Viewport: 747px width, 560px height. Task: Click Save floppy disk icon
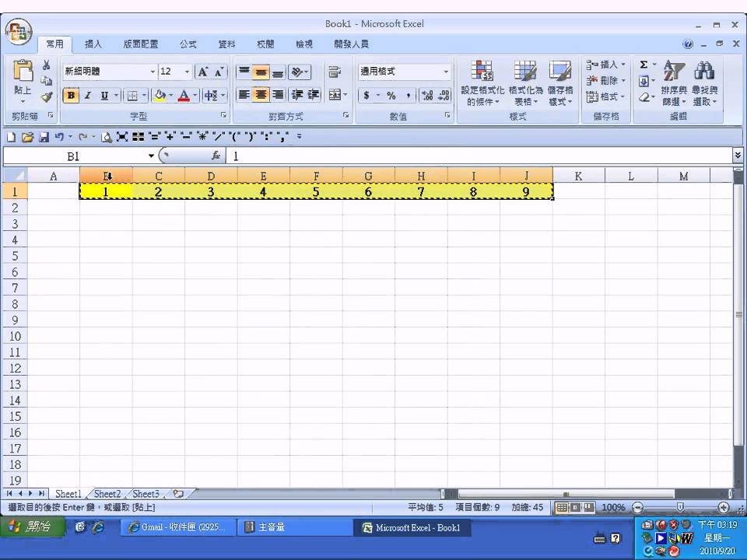[44, 137]
